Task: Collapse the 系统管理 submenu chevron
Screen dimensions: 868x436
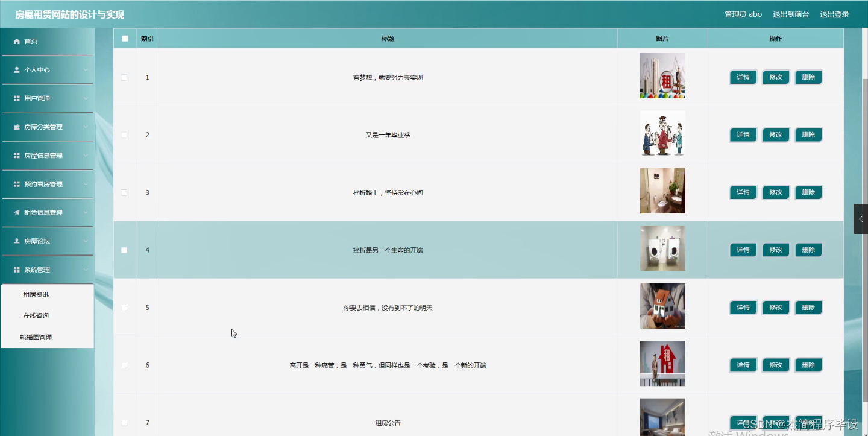Action: pyautogui.click(x=86, y=270)
